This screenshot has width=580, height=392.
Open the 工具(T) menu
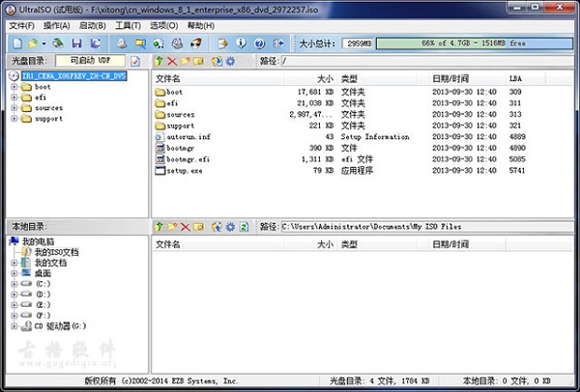(x=128, y=25)
